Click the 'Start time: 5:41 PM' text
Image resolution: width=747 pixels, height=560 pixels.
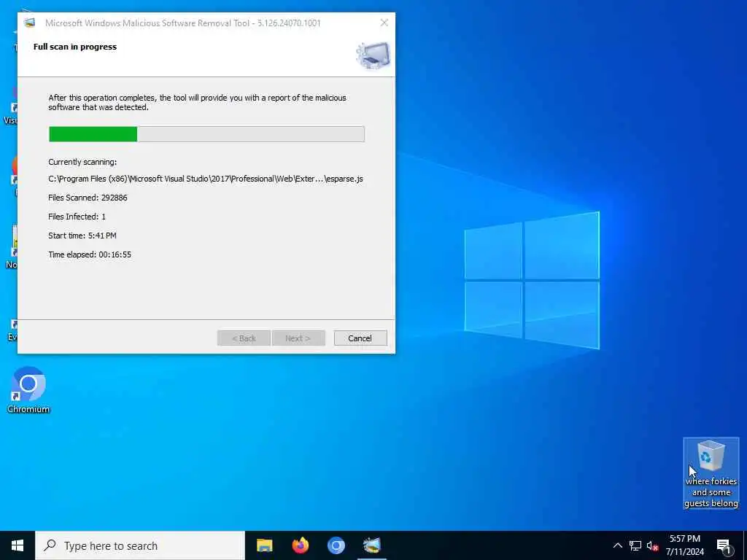(82, 236)
